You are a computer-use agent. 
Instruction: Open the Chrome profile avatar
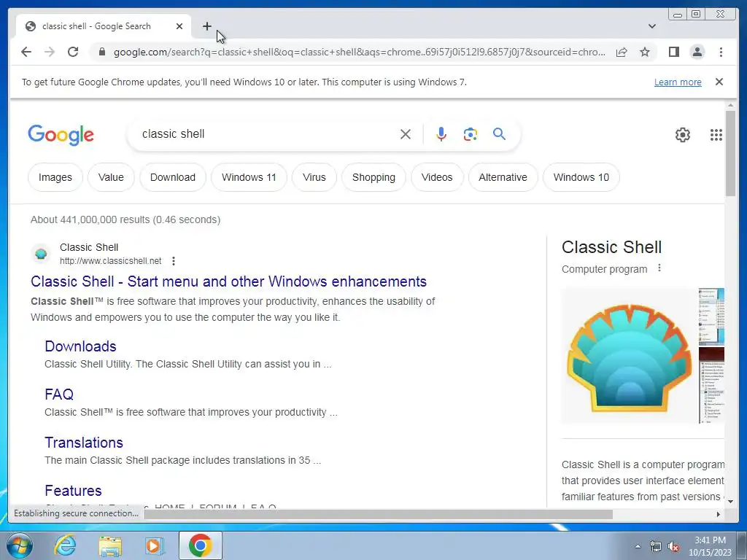click(x=697, y=52)
